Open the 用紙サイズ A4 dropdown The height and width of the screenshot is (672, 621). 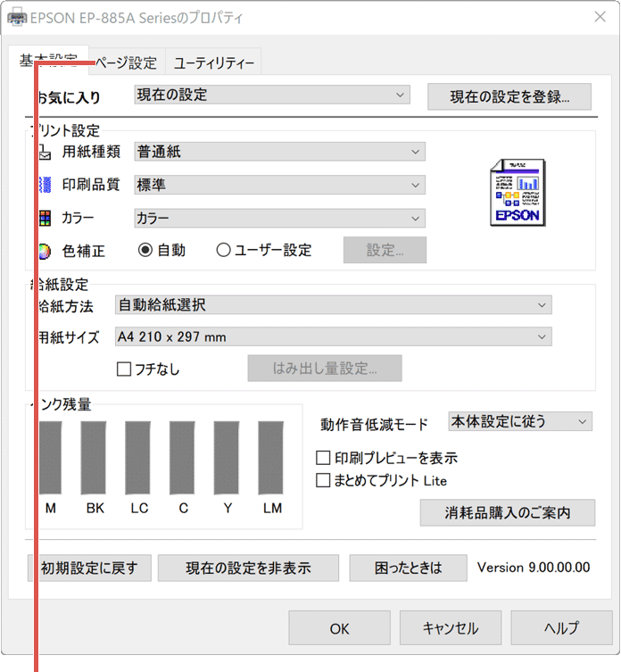(334, 336)
